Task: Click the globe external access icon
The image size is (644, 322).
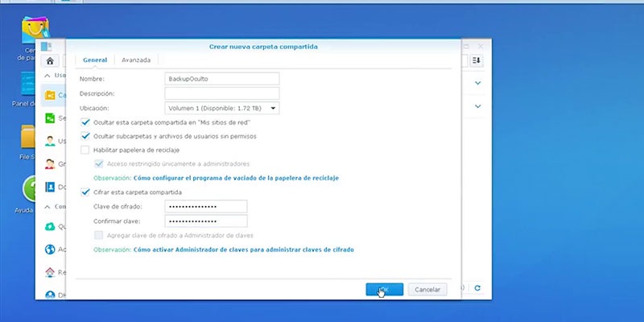Action: click(50, 250)
